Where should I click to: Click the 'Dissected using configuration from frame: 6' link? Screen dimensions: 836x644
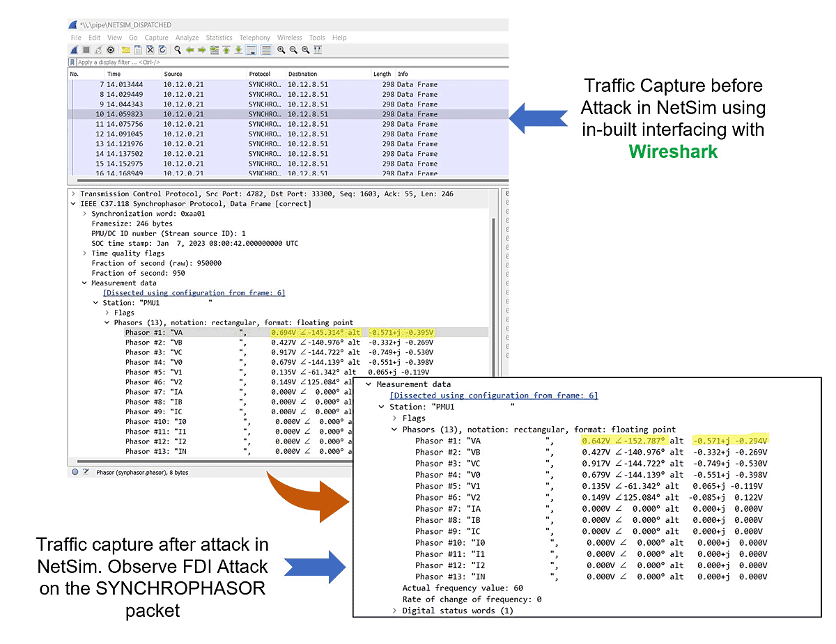click(x=194, y=293)
